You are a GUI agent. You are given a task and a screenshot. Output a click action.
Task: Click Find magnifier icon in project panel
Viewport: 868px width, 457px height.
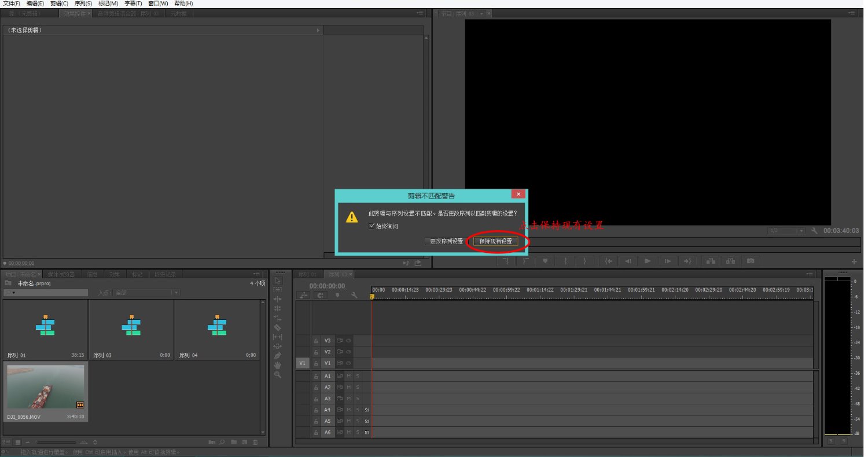pyautogui.click(x=222, y=442)
